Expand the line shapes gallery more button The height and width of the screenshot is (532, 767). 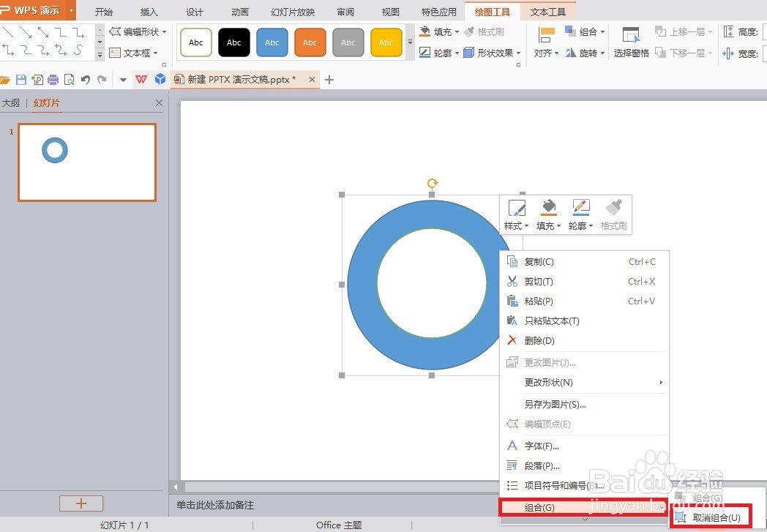point(100,55)
